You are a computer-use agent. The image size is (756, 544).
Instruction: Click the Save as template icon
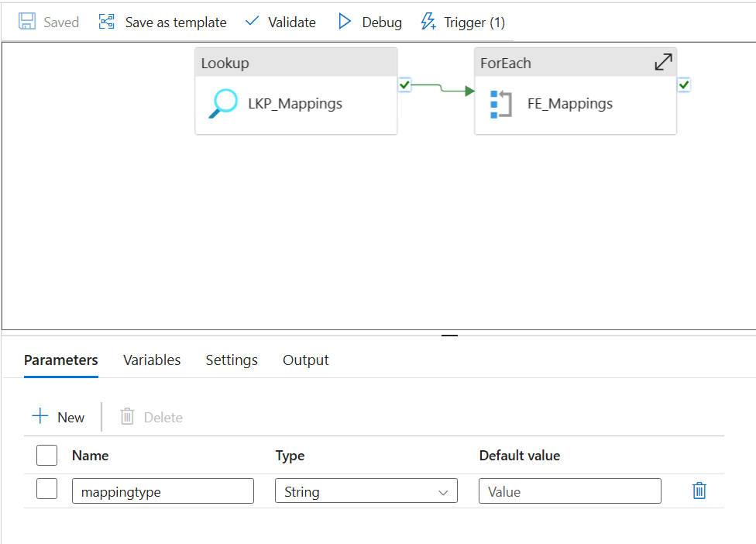(x=105, y=22)
